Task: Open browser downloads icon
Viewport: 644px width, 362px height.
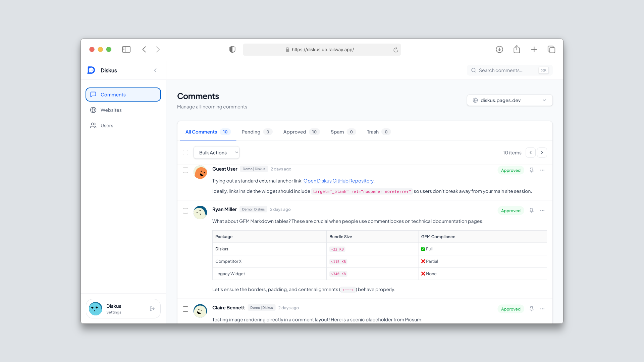Action: (499, 50)
